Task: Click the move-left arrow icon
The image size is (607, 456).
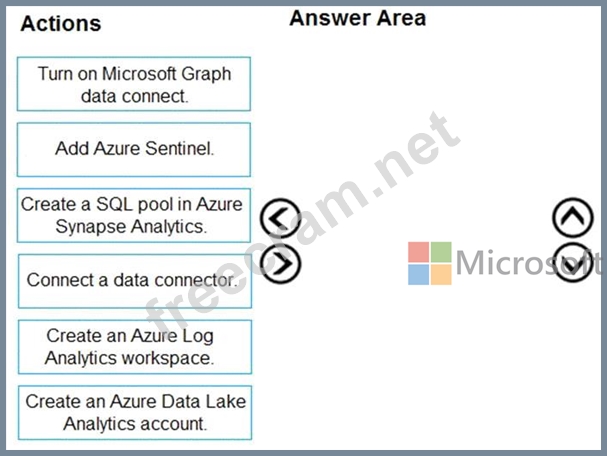Action: click(x=280, y=218)
